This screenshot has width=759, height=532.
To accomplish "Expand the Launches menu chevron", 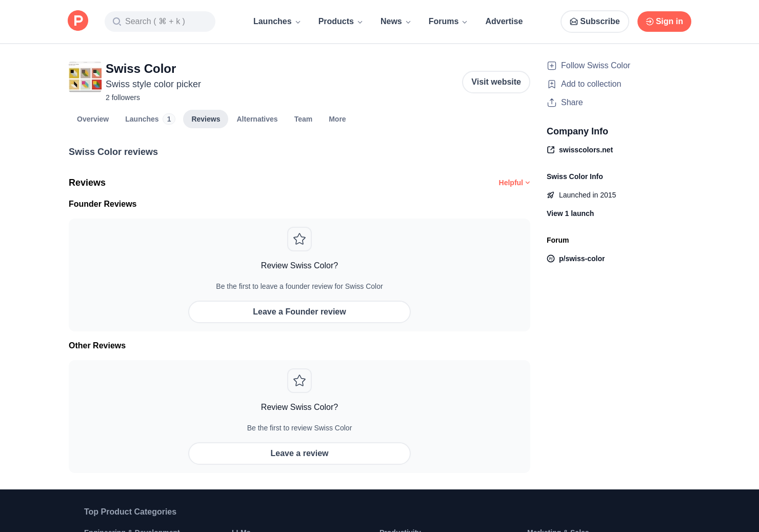I will 298,22.
